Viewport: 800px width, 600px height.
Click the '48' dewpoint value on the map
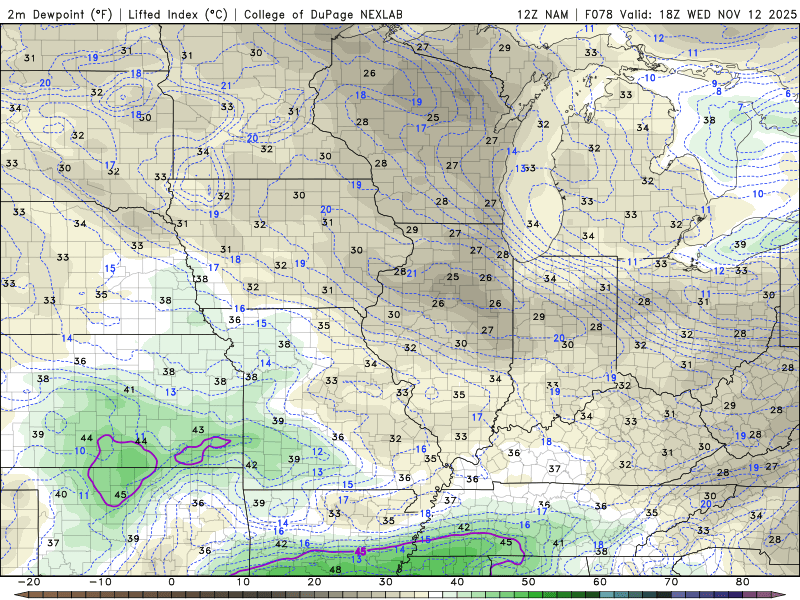point(335,569)
